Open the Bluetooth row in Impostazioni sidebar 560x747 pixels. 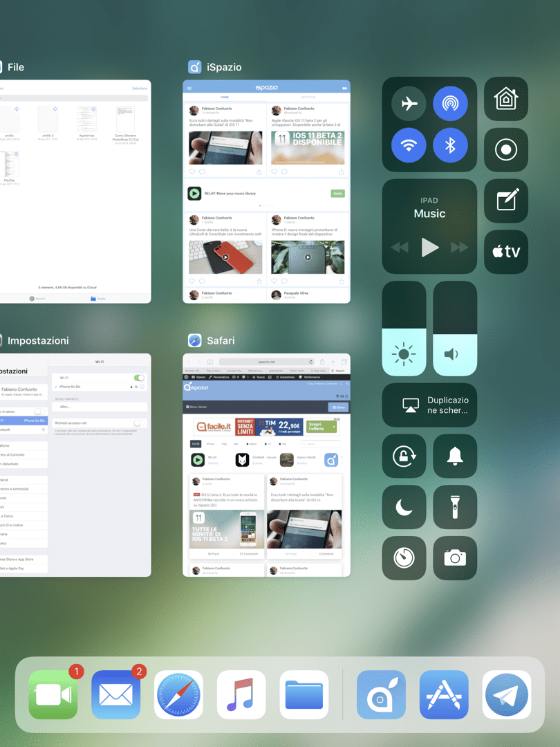(24, 430)
